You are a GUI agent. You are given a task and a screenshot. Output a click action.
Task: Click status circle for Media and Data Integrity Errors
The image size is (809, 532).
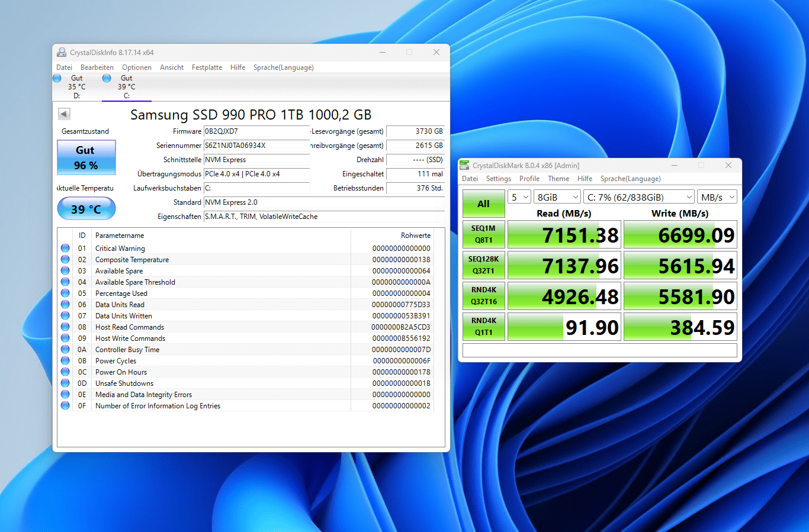65,394
